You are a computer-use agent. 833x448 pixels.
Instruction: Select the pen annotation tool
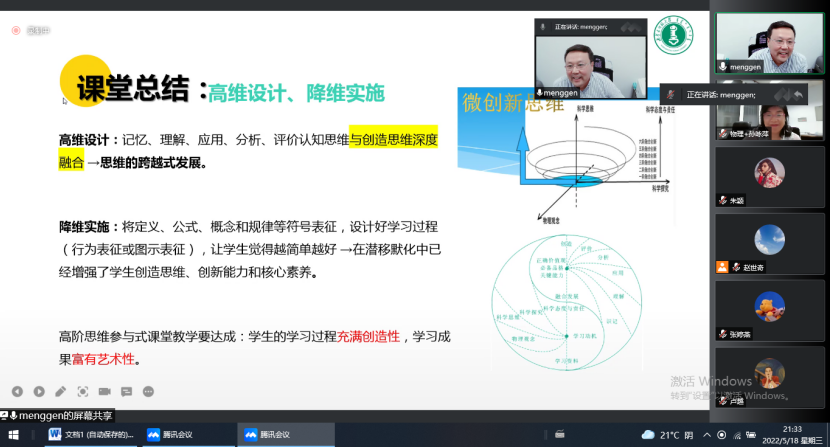coord(61,391)
